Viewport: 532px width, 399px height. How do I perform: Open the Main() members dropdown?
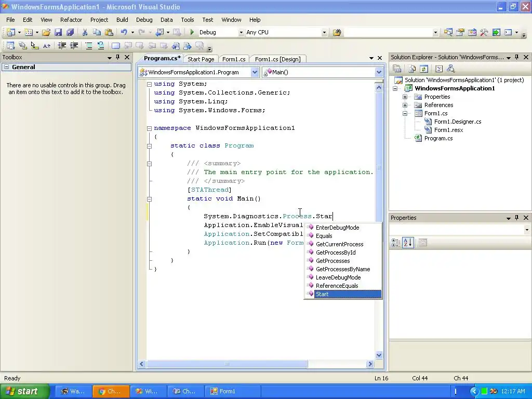[379, 72]
